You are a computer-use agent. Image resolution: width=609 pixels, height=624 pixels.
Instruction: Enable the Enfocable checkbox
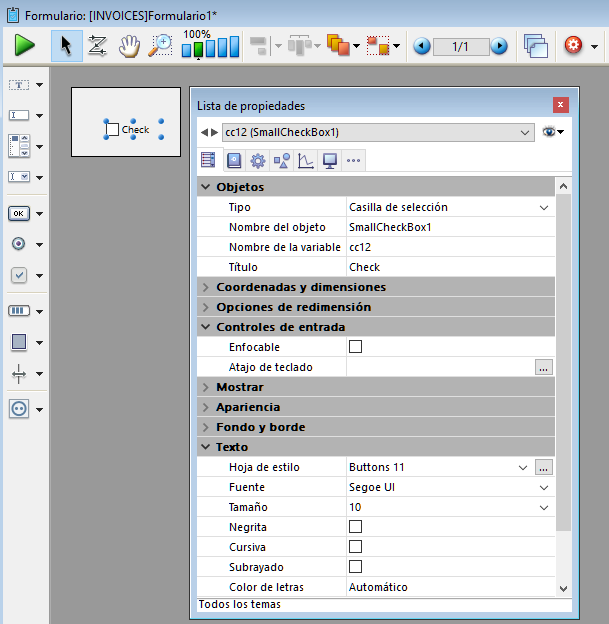coord(355,347)
